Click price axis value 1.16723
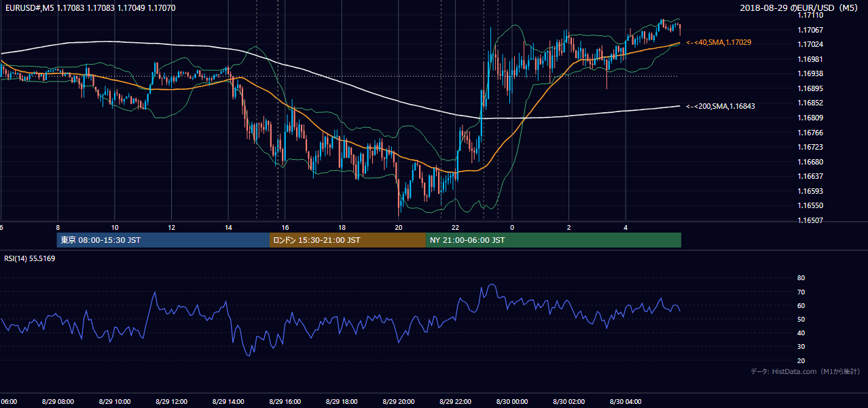The width and height of the screenshot is (868, 408). click(811, 147)
